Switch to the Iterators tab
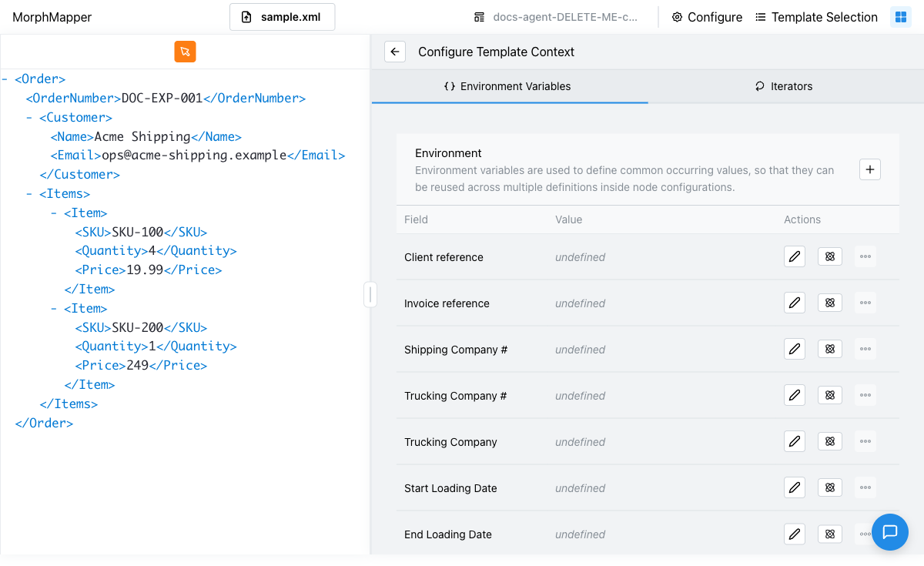This screenshot has width=924, height=566. tap(785, 86)
